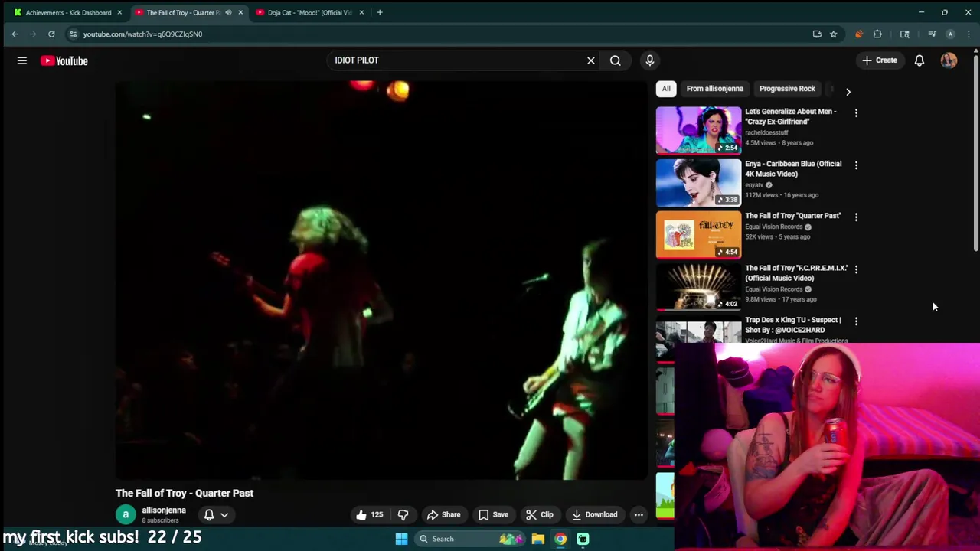Open the account avatar menu
980x551 pixels.
click(x=949, y=60)
